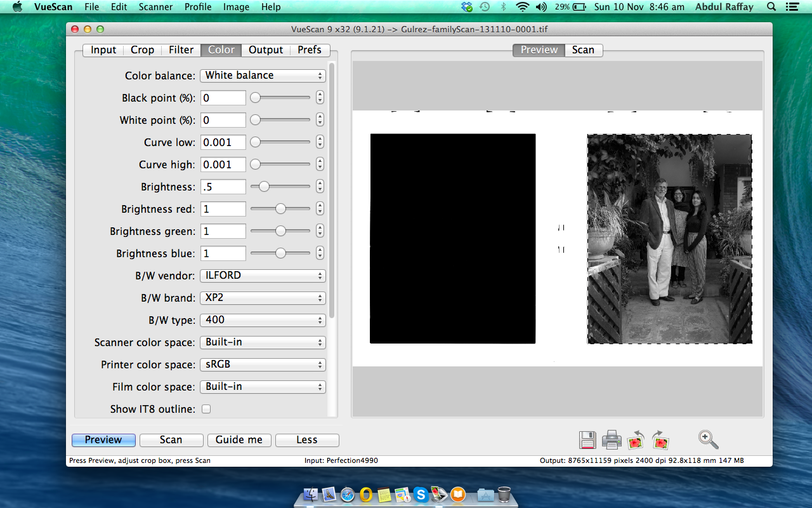Switch to the Crop tab
The height and width of the screenshot is (508, 812).
point(143,50)
